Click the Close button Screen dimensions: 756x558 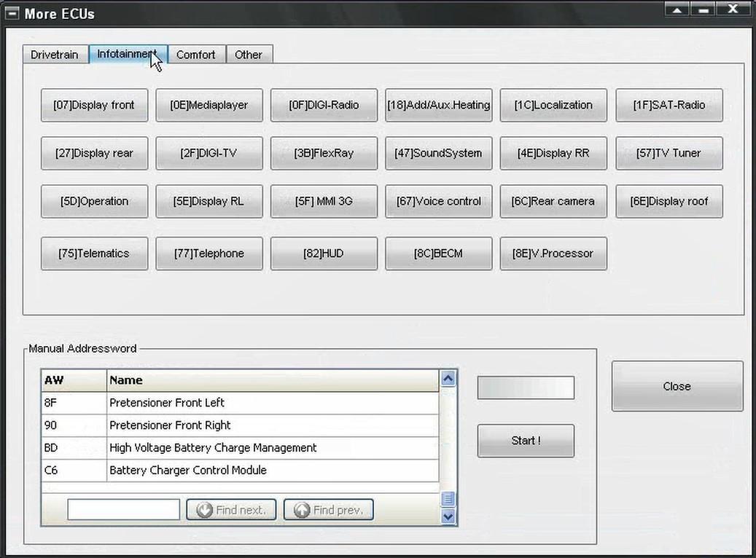pos(677,386)
